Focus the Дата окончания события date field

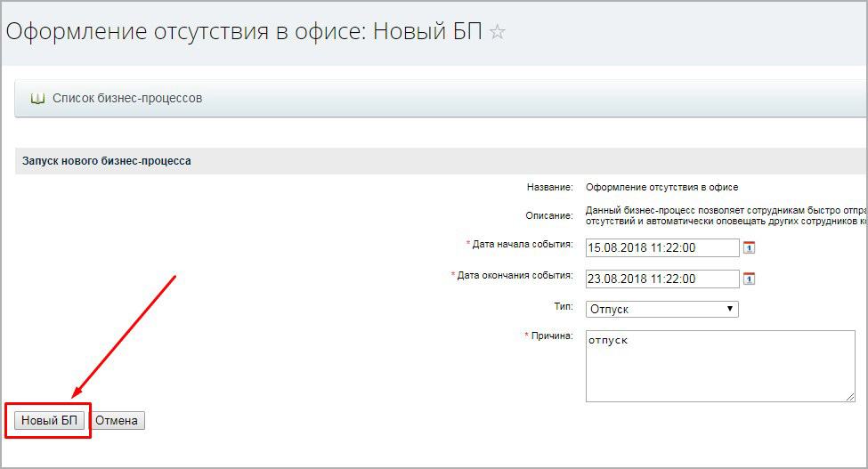coord(661,279)
